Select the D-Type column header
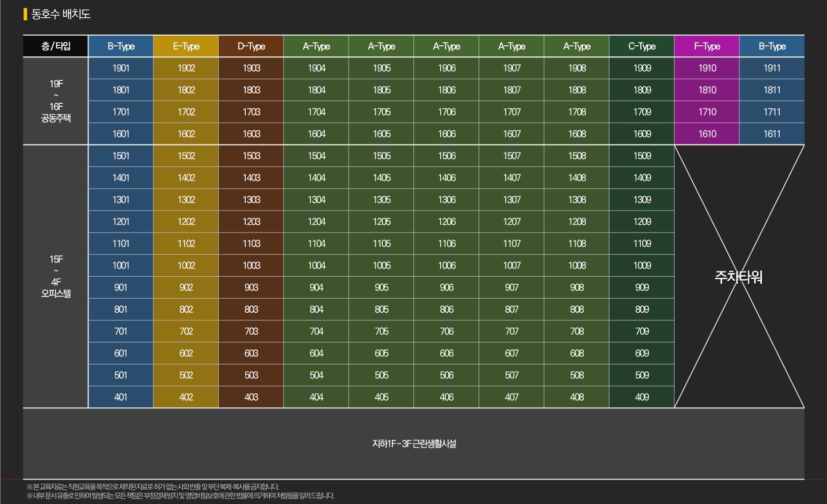This screenshot has height=504, width=827. 251,46
